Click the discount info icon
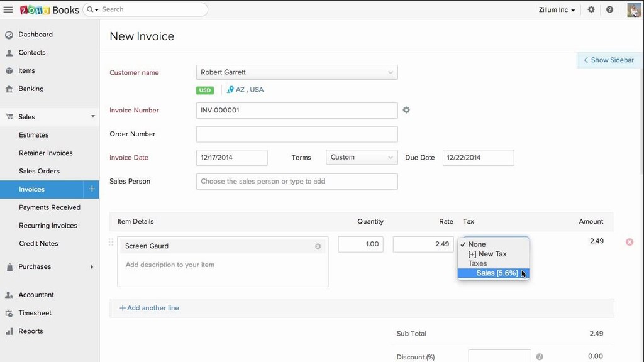644x362 pixels. (540, 357)
